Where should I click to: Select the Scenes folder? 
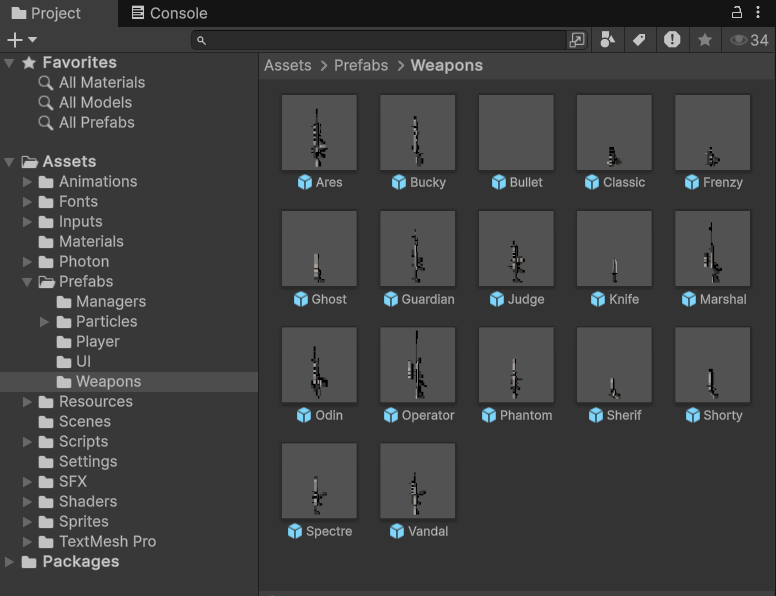[x=74, y=422]
